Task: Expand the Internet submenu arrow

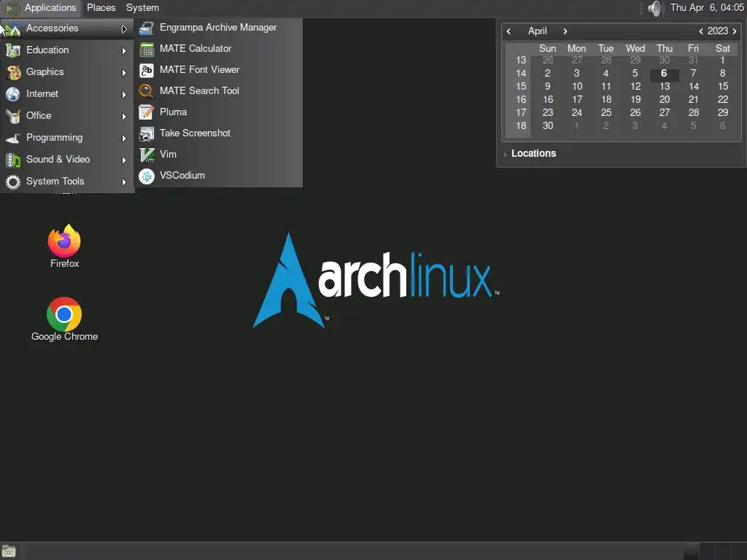Action: tap(124, 94)
